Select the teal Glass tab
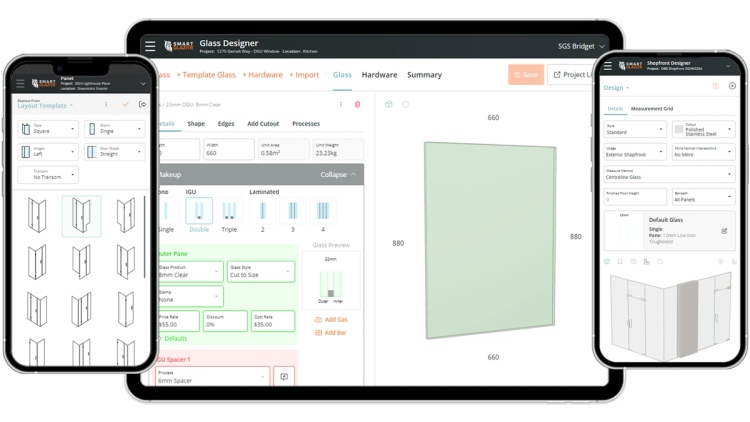This screenshot has width=750, height=422. pos(342,75)
